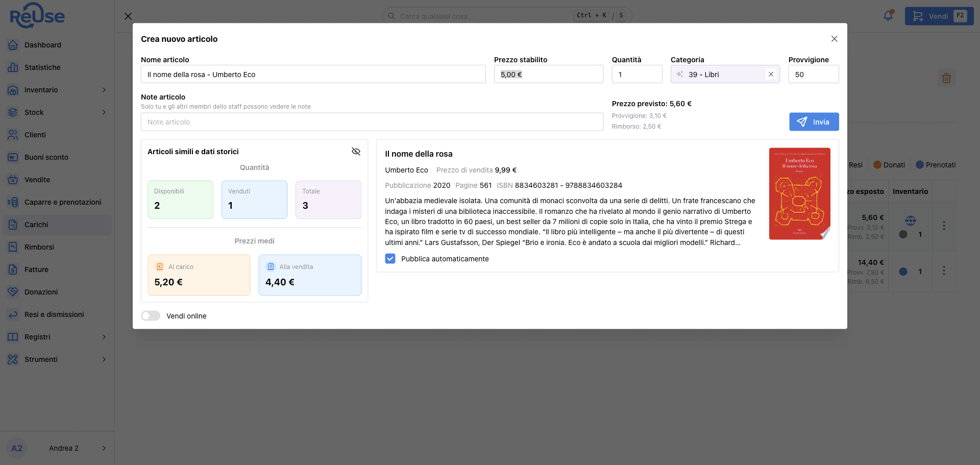
Task: Uncheck Pubblica automaticamente checkbox
Action: [x=390, y=259]
